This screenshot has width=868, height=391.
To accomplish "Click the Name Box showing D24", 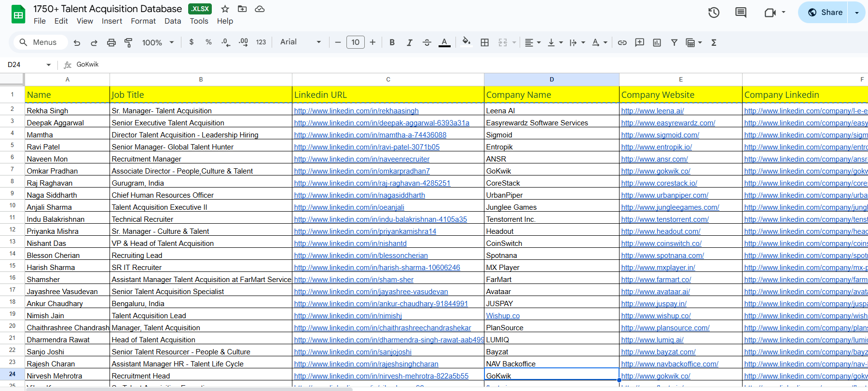I will point(29,65).
